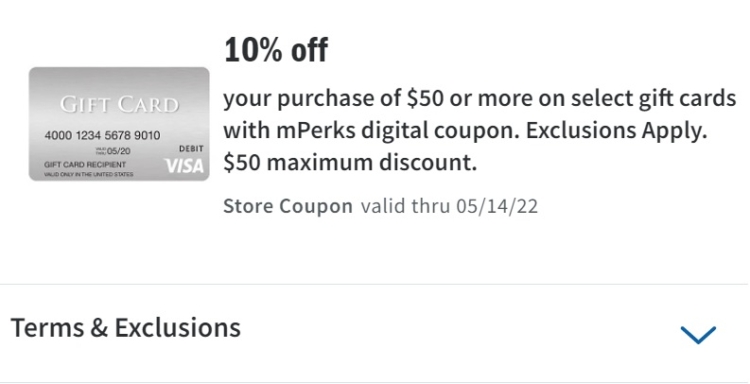Click "GIFT CARD RECIPIENT" text on the card
Viewport: 750px width, 384px height.
click(x=85, y=165)
